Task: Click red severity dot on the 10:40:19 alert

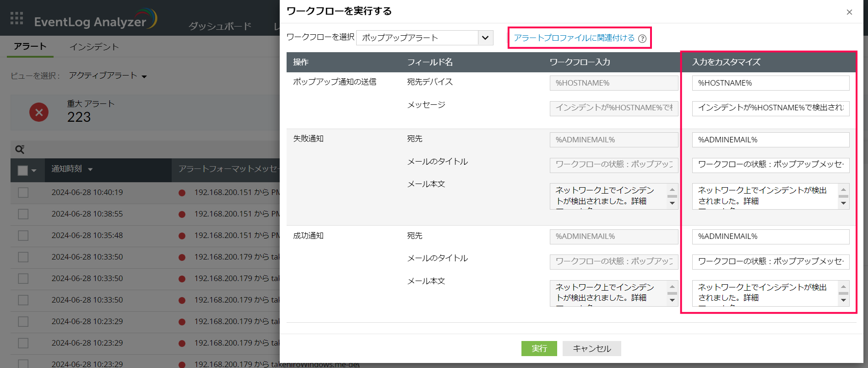Action: [x=182, y=193]
